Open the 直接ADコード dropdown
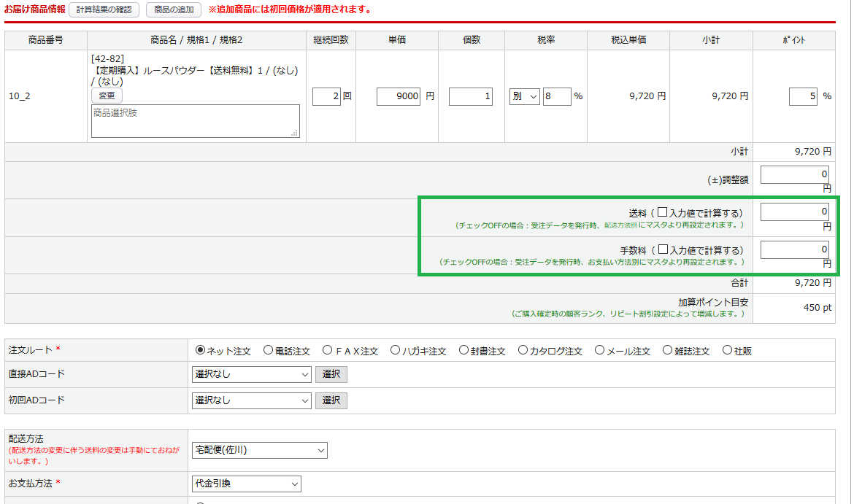The image size is (854, 504). tap(253, 374)
